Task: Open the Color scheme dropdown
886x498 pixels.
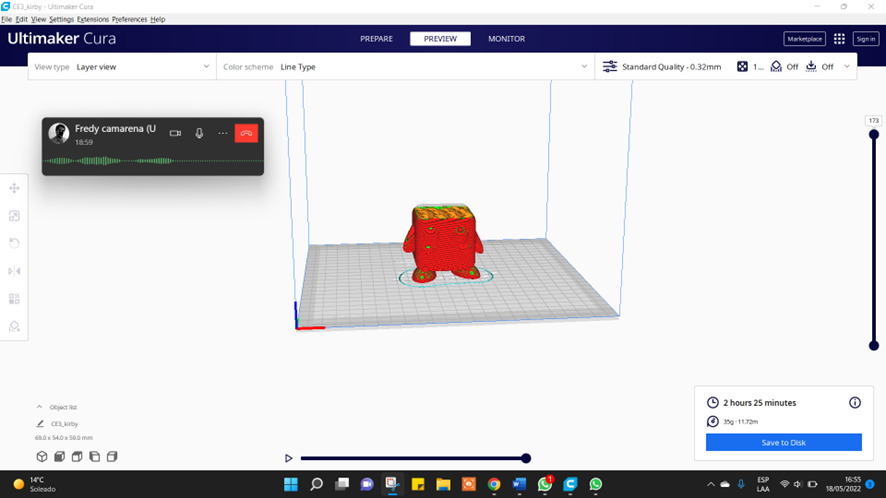Action: click(405, 67)
